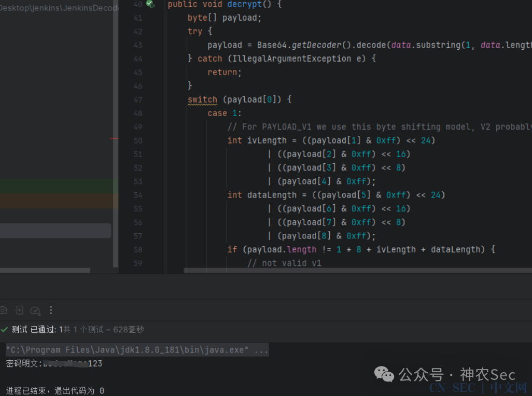Click the 'ivLength' variable declaration on line 50
Viewport: 532px width, 396px height.
pyautogui.click(x=267, y=140)
